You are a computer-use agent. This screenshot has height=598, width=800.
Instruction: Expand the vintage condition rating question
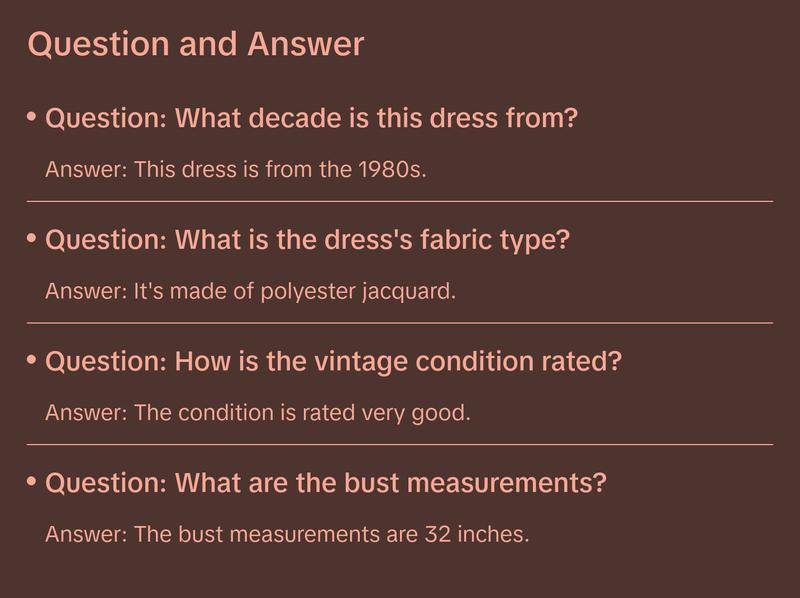(x=334, y=362)
